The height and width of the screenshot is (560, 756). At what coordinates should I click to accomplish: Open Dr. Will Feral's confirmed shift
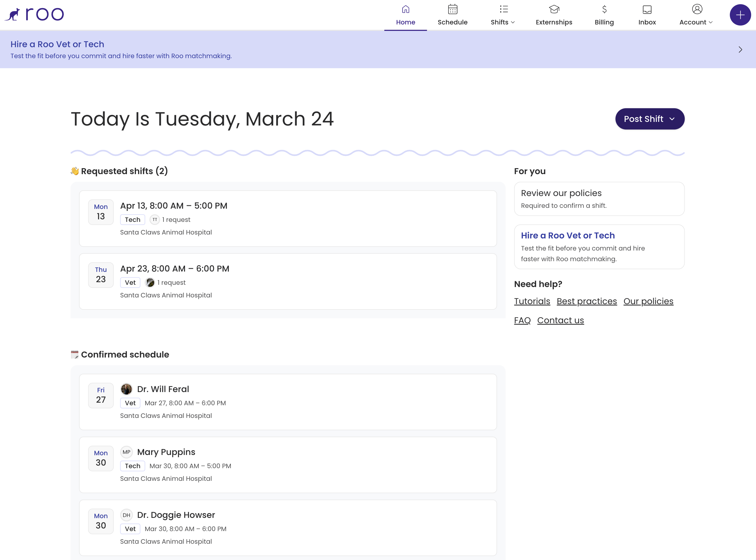pyautogui.click(x=288, y=402)
